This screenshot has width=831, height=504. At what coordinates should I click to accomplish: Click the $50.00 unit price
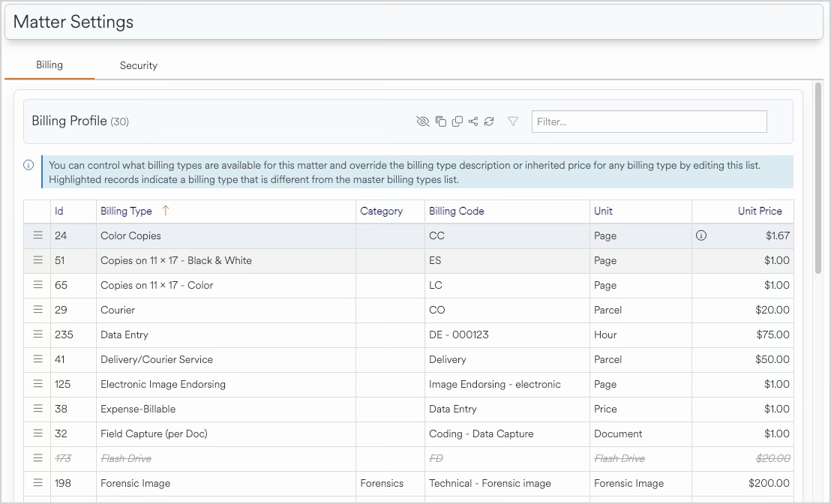(772, 359)
